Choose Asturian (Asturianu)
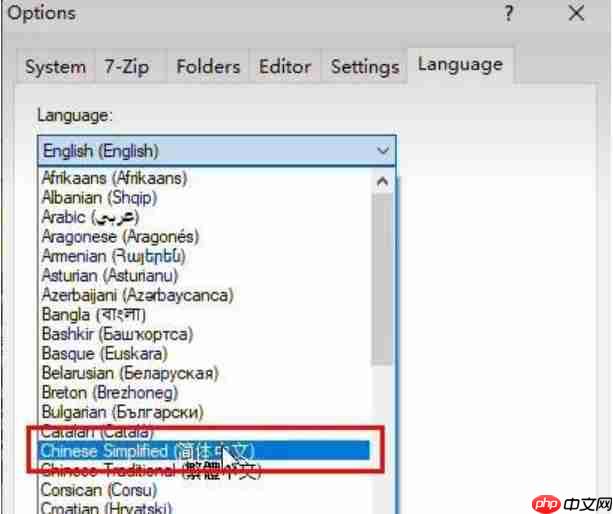Viewport: 613px width, 514px height. 205,276
